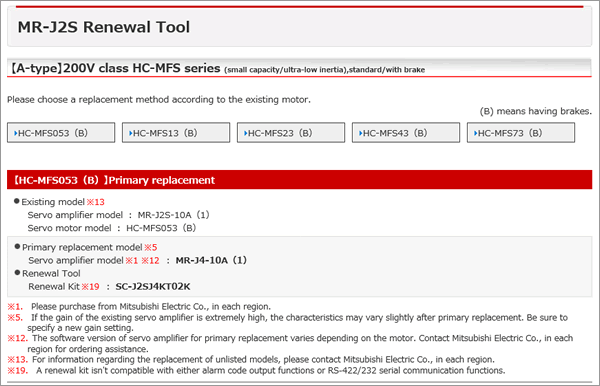Click the ※12. footnote about software version

(x=290, y=344)
